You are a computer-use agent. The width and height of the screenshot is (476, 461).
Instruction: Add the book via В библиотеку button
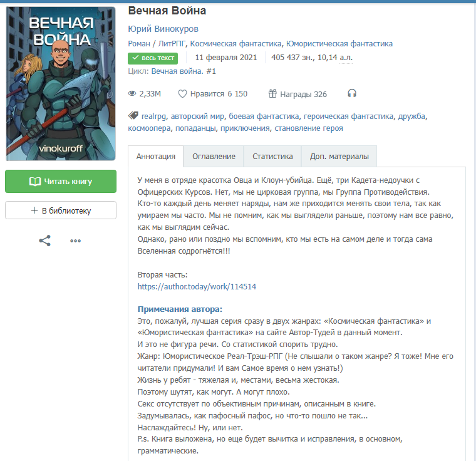pyautogui.click(x=61, y=210)
